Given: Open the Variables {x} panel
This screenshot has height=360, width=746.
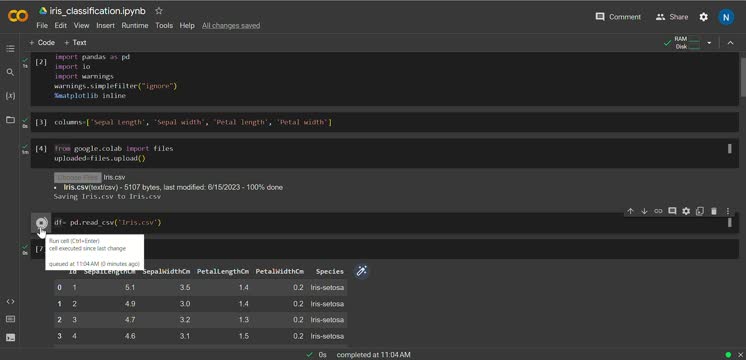Looking at the screenshot, I should pyautogui.click(x=10, y=96).
